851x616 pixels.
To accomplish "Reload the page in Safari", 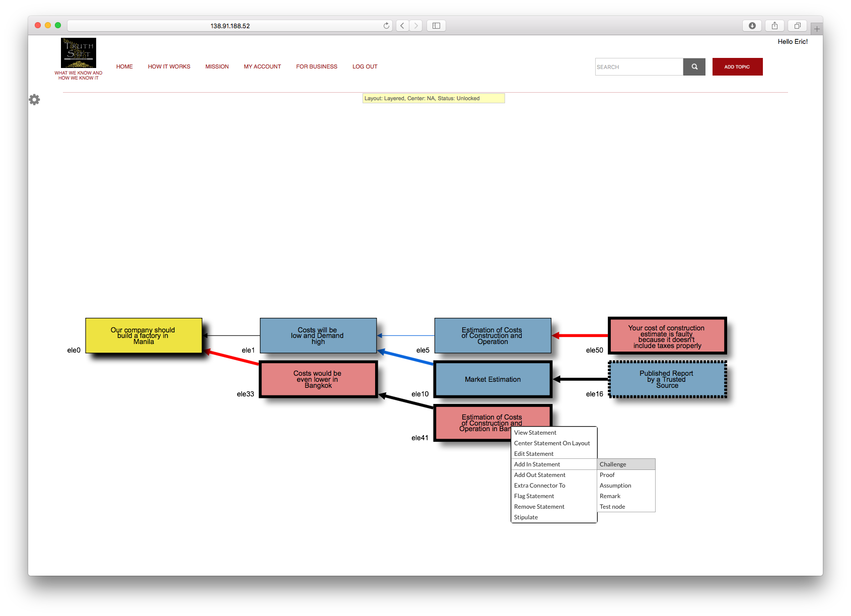I will (386, 26).
